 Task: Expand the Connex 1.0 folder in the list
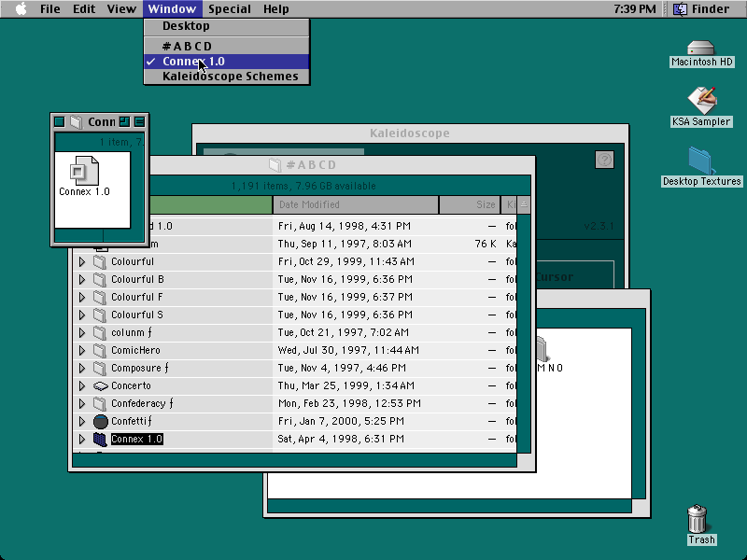81,439
